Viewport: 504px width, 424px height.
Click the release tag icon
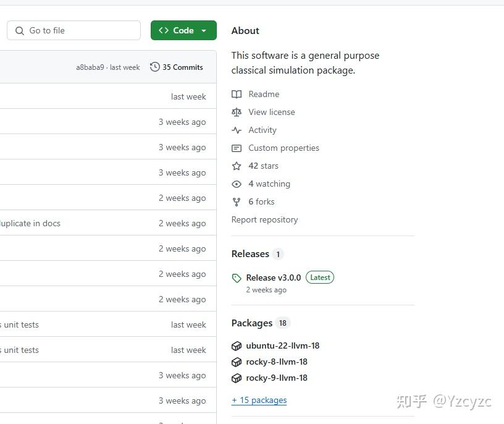click(237, 278)
